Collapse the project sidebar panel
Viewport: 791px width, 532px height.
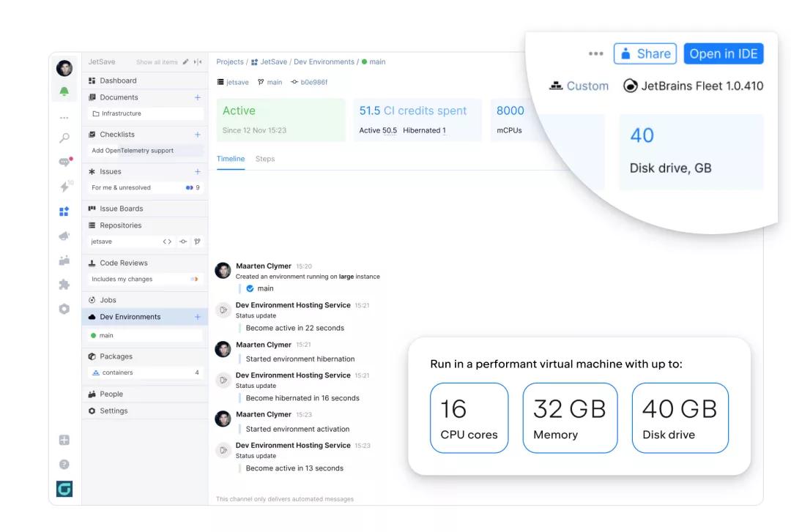click(198, 62)
